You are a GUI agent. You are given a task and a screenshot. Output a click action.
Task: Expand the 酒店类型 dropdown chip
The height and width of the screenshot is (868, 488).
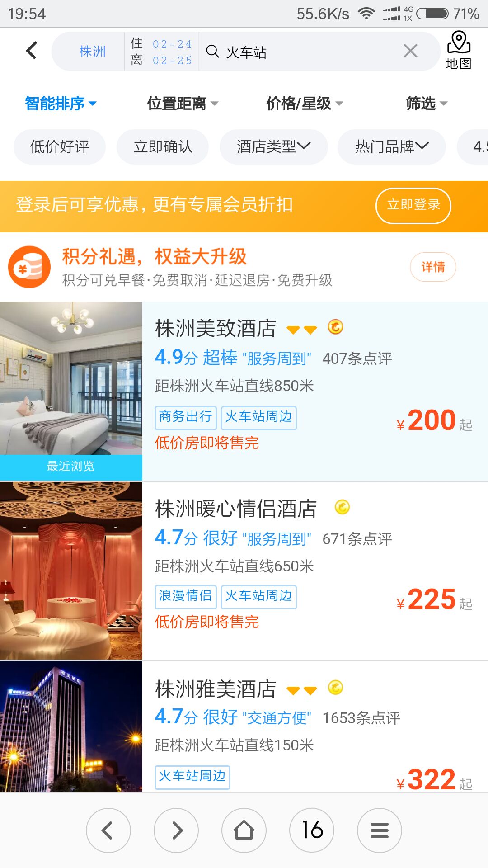(x=274, y=147)
